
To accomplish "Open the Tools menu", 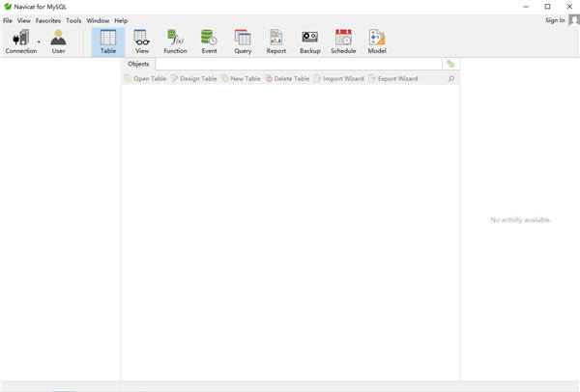I will click(73, 20).
